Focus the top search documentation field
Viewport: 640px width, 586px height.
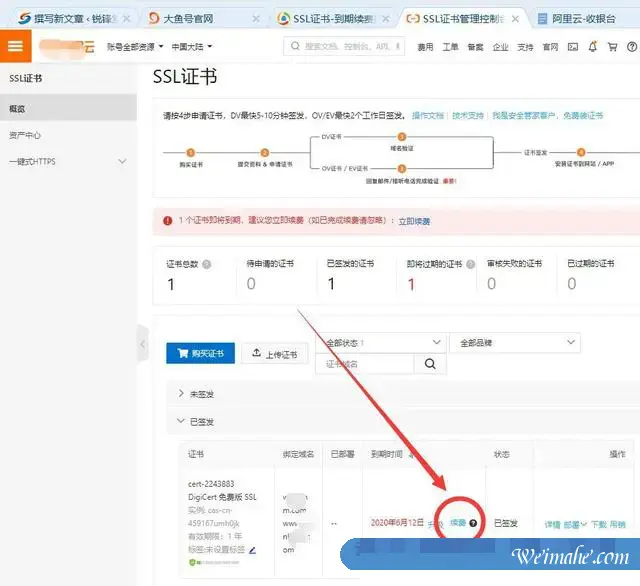[344, 46]
